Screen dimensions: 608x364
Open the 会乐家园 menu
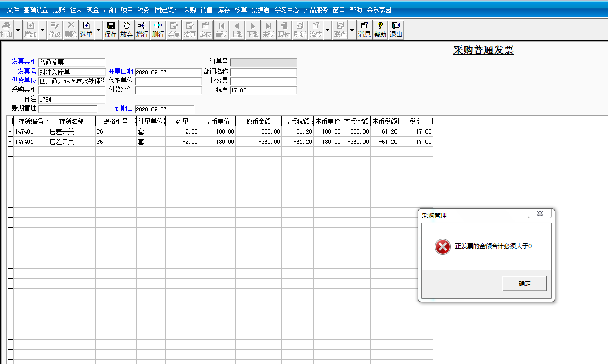379,10
